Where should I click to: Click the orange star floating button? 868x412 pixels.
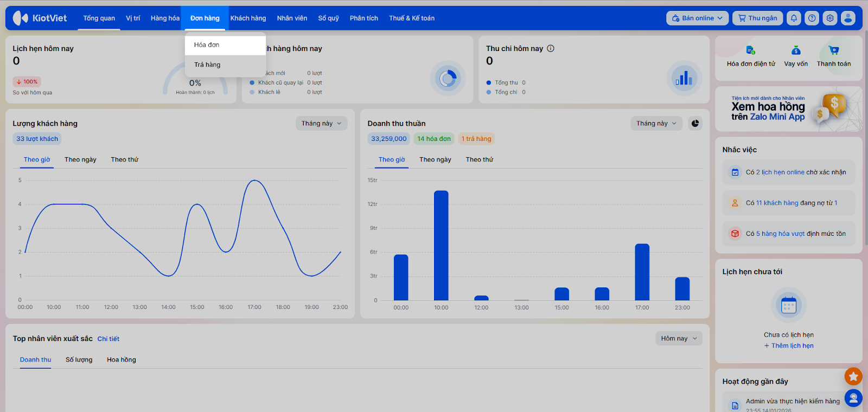click(x=853, y=376)
